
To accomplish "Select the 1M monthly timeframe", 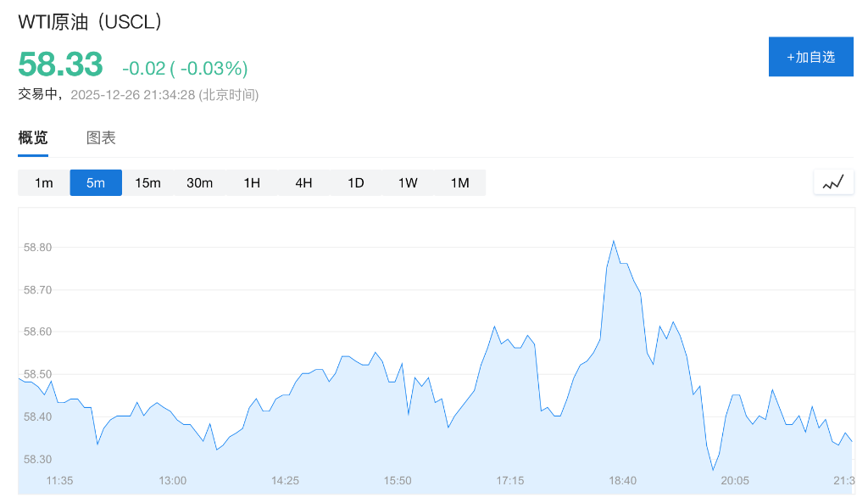I will point(459,183).
